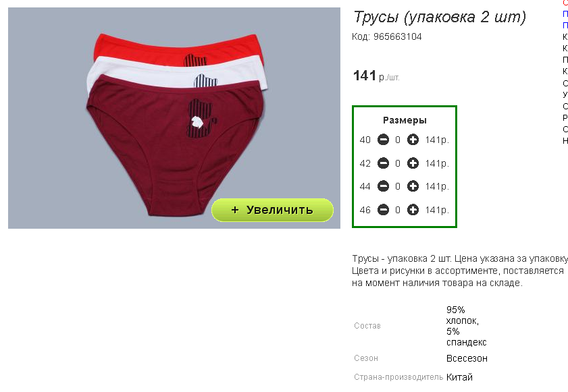Screen dimensions: 568x392
Task: Click the size 42 quantity value
Action: 398,163
